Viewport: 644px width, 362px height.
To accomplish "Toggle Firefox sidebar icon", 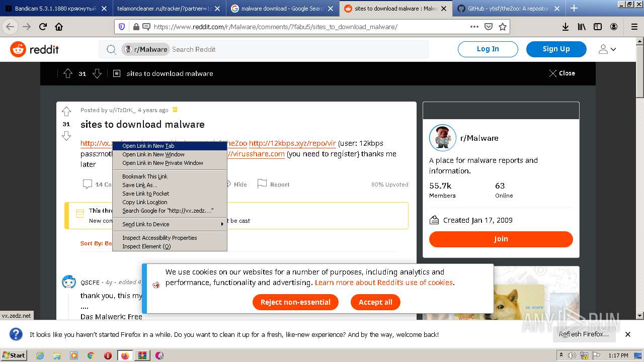I will (x=598, y=27).
